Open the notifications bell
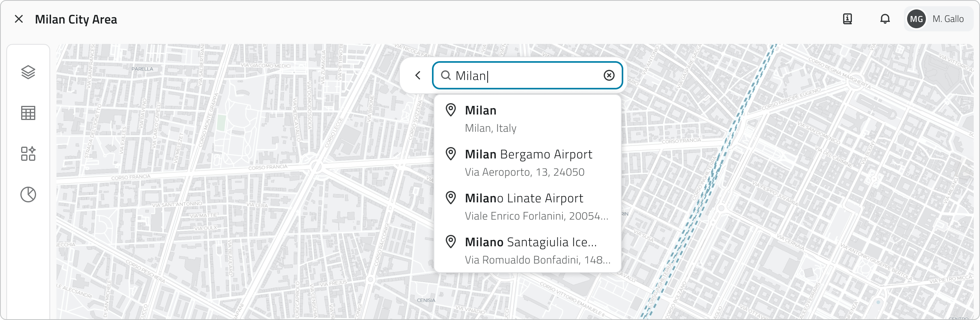Image resolution: width=980 pixels, height=320 pixels. click(885, 19)
